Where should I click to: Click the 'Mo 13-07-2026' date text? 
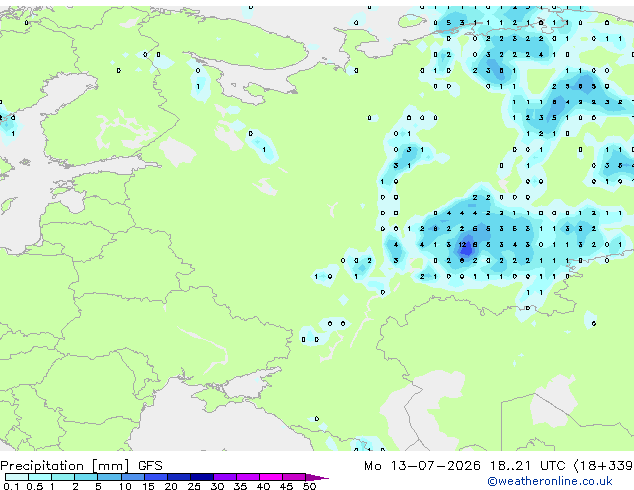[422, 466]
